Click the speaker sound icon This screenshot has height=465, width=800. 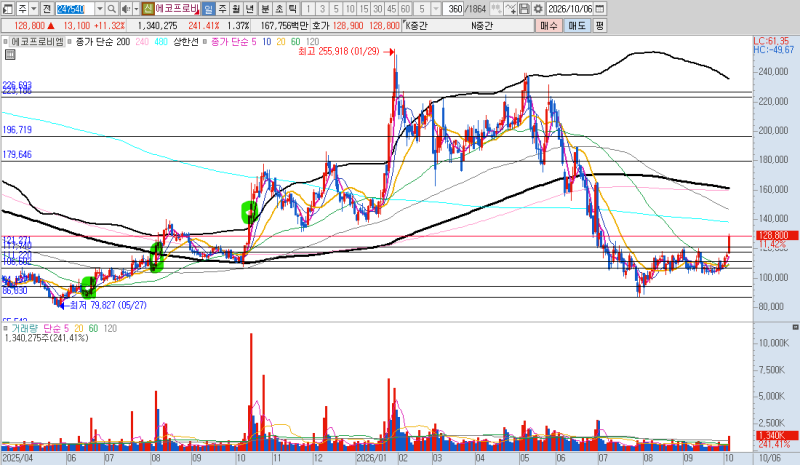coord(126,9)
